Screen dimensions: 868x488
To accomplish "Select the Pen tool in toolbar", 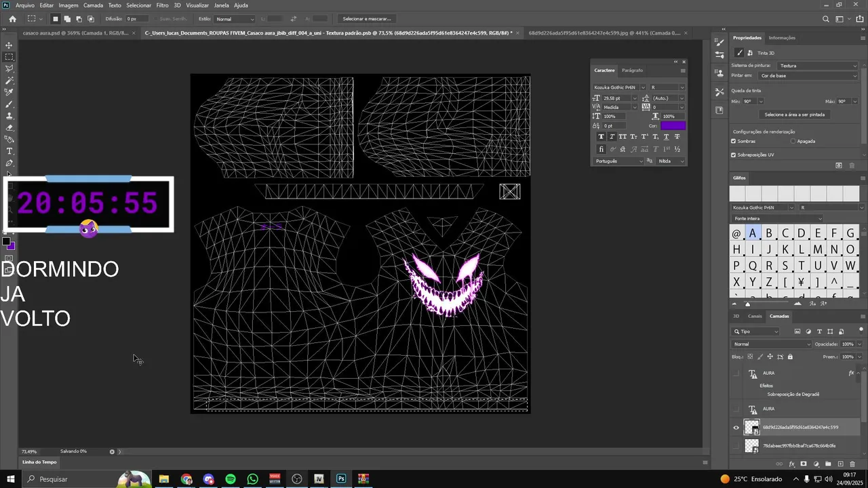I will pos(9,163).
